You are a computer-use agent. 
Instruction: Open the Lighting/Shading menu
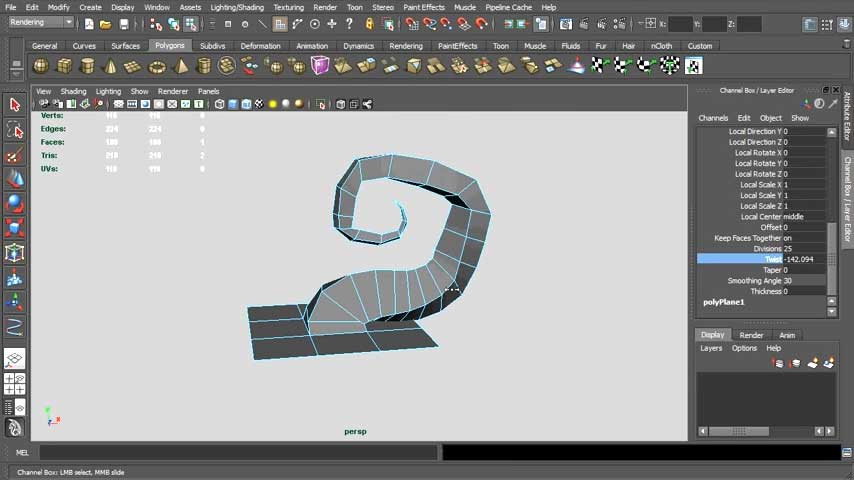pyautogui.click(x=236, y=7)
